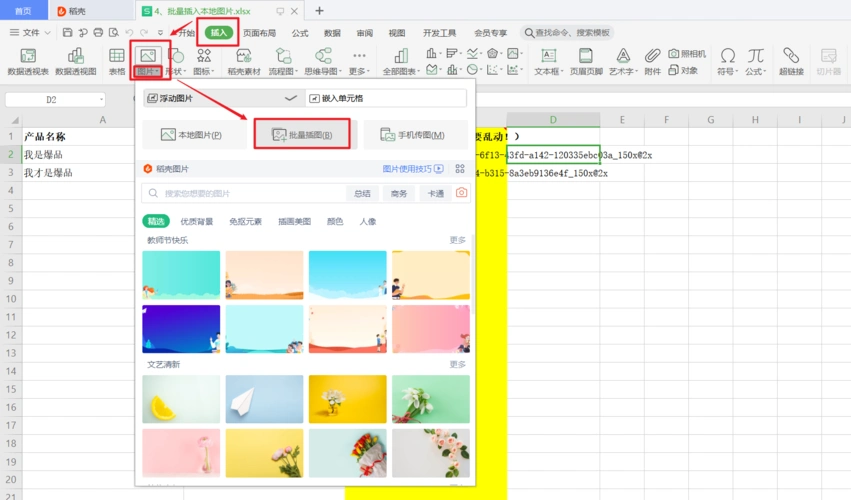This screenshot has width=851, height=500.
Task: Switch to the 审阅 ribbon tab
Action: 365,33
